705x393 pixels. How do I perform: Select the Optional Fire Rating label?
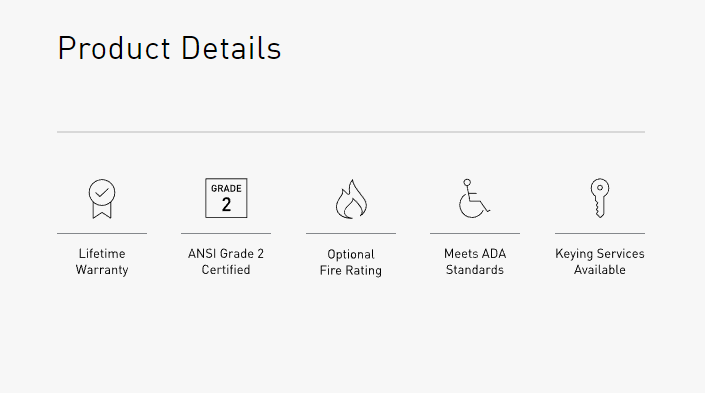(351, 262)
